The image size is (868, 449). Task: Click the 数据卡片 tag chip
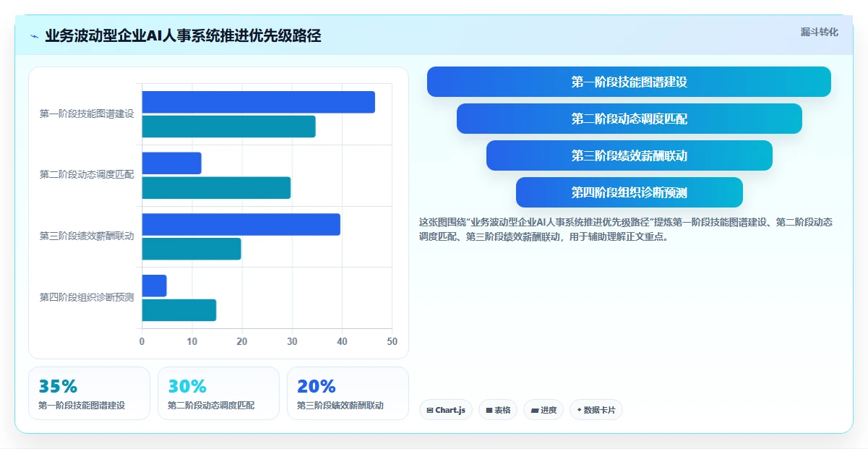[596, 410]
